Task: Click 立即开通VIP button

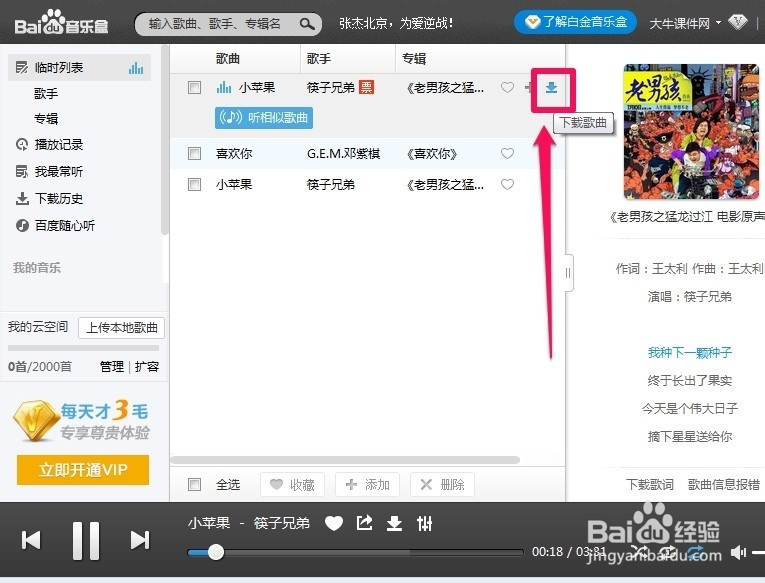Action: pos(83,470)
